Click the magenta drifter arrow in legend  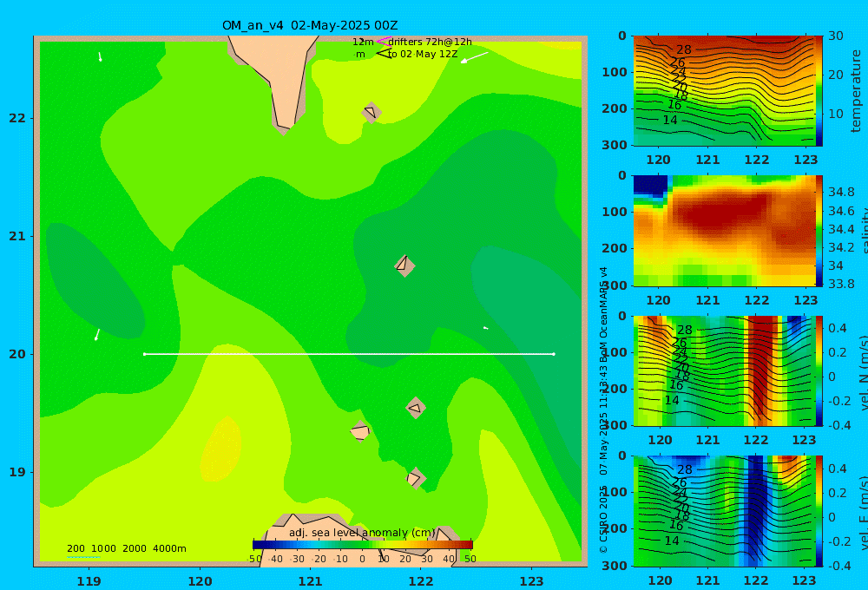point(383,42)
